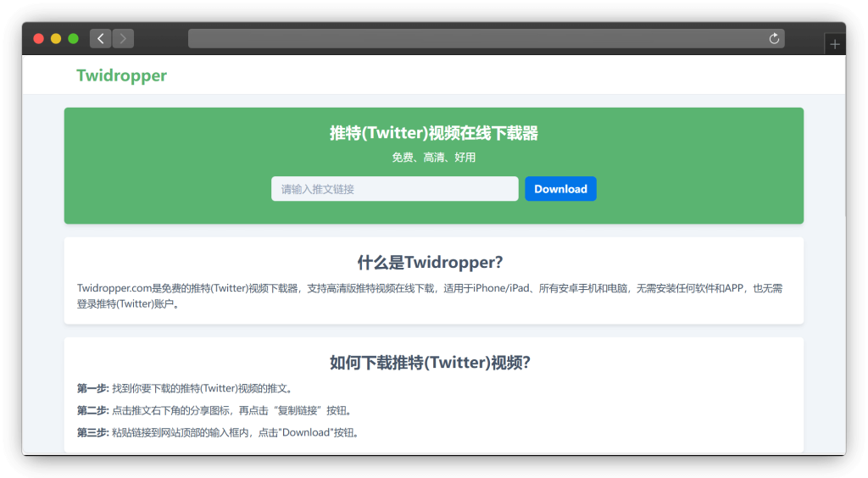This screenshot has height=478, width=868.
Task: Focus the browser address bar
Action: point(475,38)
